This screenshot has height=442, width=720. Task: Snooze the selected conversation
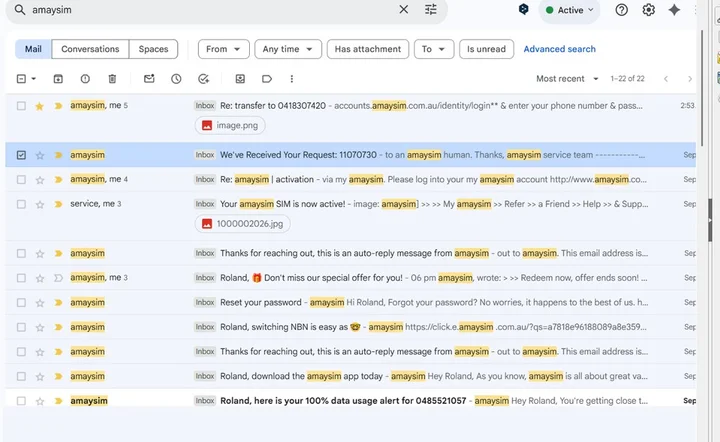[x=176, y=79]
